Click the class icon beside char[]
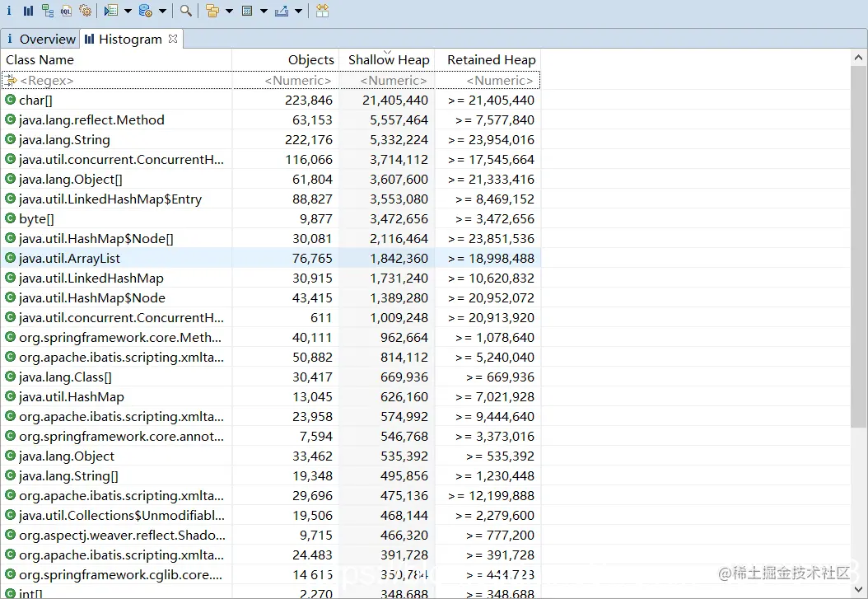This screenshot has width=868, height=599. [10, 100]
